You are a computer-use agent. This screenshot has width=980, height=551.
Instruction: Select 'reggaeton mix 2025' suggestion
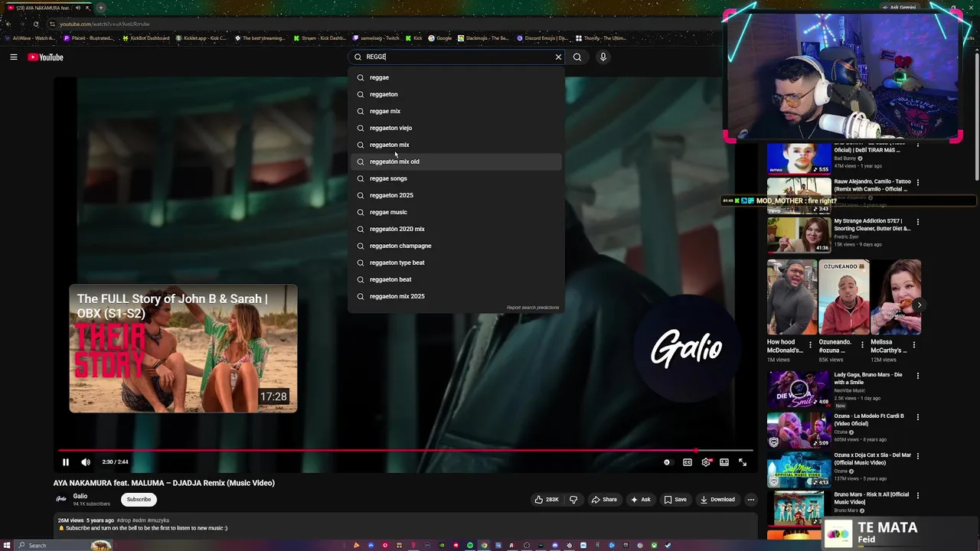pos(456,296)
